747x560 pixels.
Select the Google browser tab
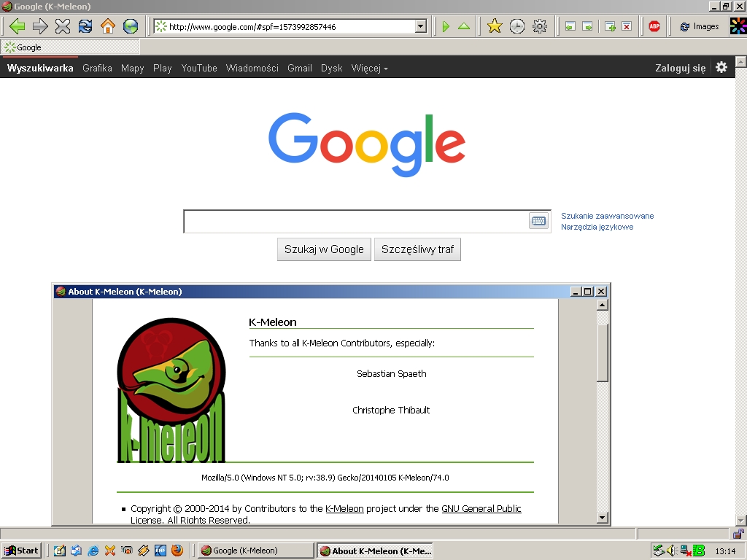point(71,47)
